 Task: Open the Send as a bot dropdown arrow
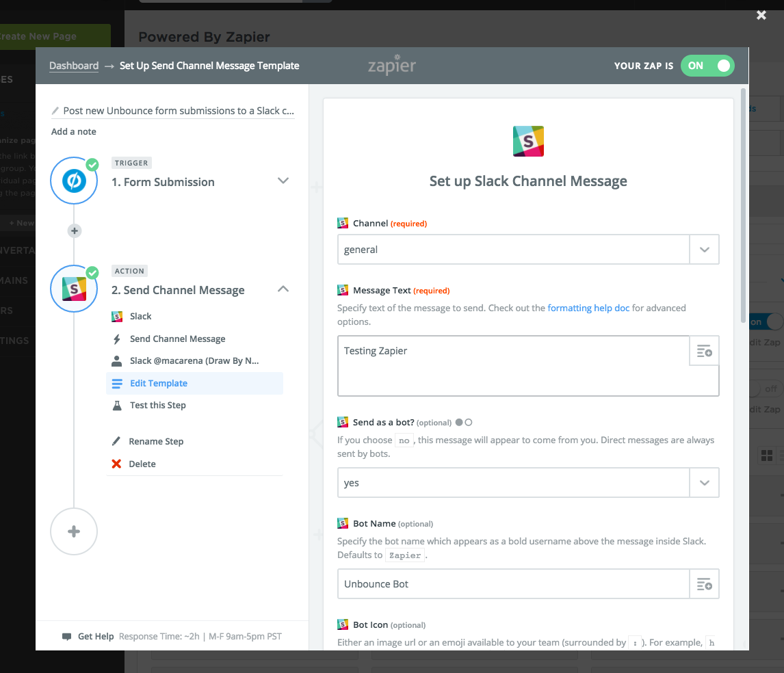click(x=704, y=483)
